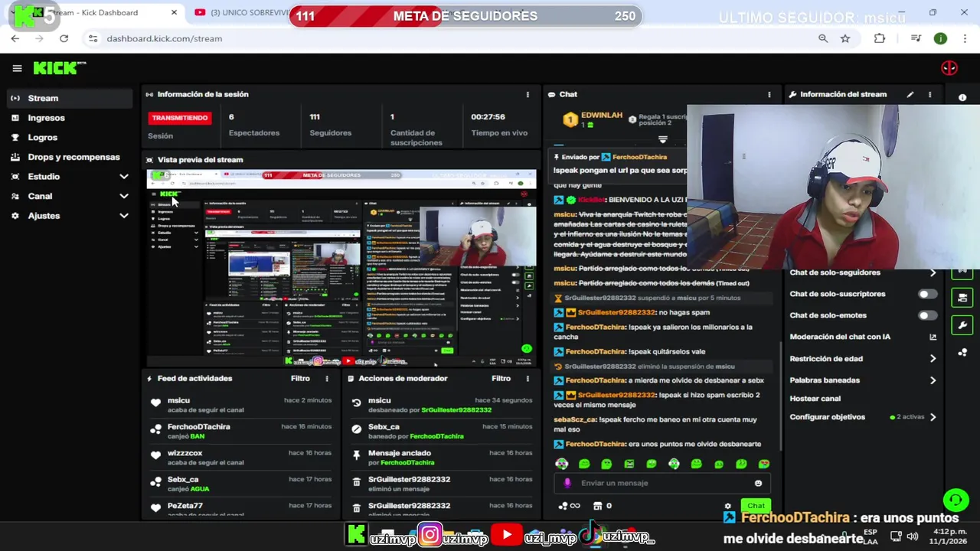Viewport: 980px width, 551px height.
Task: Toggle Chat de solo-suscriptores switch
Action: 927,294
